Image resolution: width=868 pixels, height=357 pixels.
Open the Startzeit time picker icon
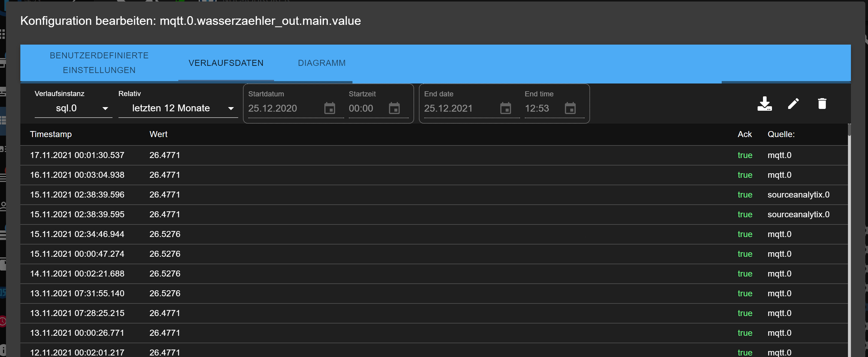(394, 108)
